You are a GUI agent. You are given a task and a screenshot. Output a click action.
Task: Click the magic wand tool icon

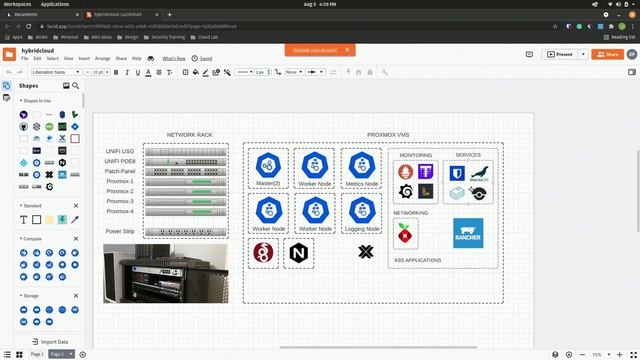(x=227, y=72)
